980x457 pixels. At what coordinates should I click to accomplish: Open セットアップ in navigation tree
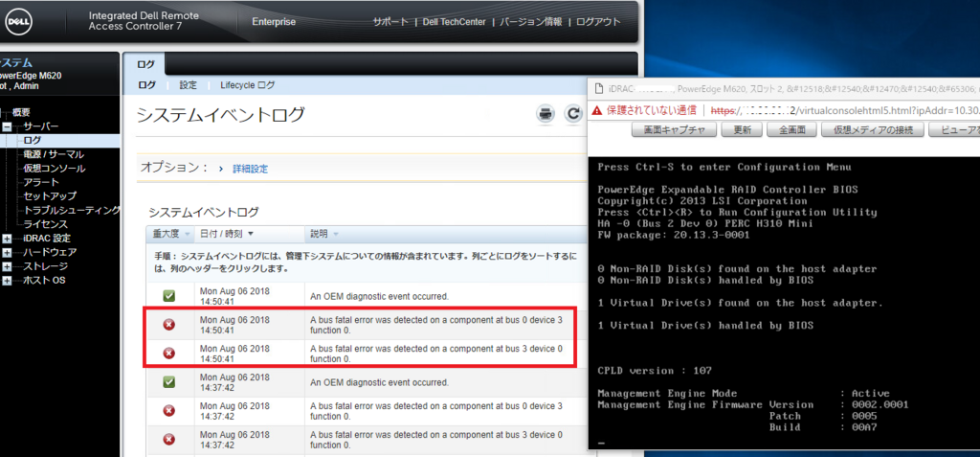(x=50, y=196)
